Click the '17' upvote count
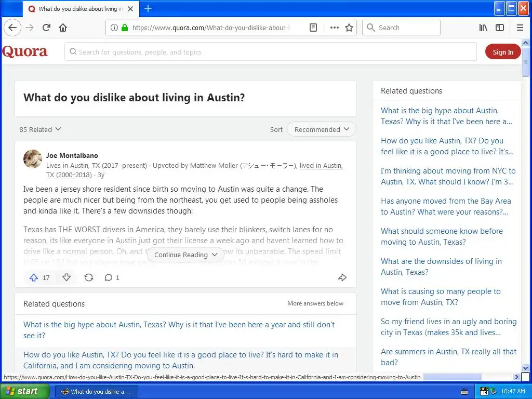 click(46, 278)
